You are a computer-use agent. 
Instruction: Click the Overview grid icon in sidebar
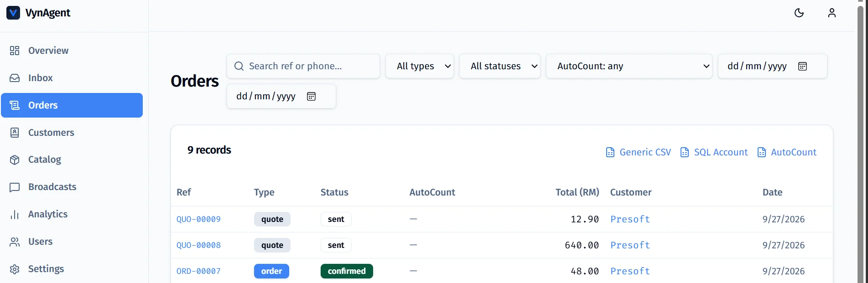[15, 51]
